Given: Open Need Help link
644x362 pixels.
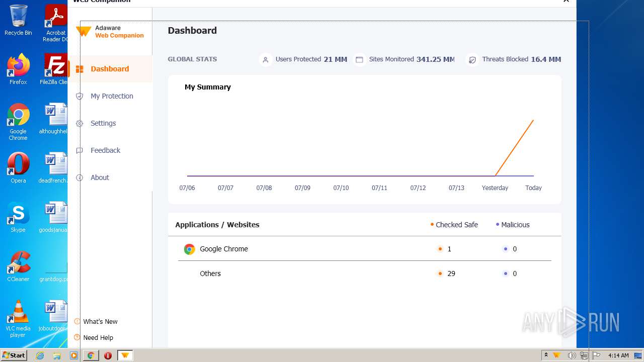Looking at the screenshot, I should pyautogui.click(x=98, y=337).
